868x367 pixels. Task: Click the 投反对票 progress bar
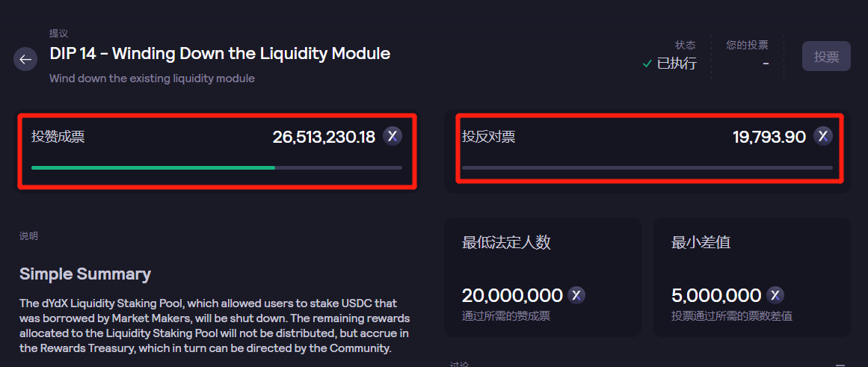[x=647, y=167]
